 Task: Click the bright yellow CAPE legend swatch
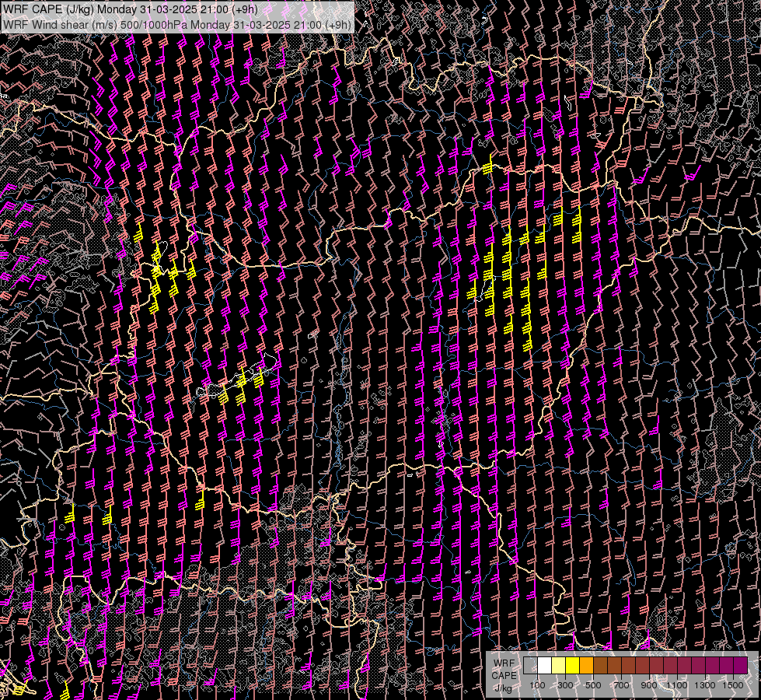572,665
